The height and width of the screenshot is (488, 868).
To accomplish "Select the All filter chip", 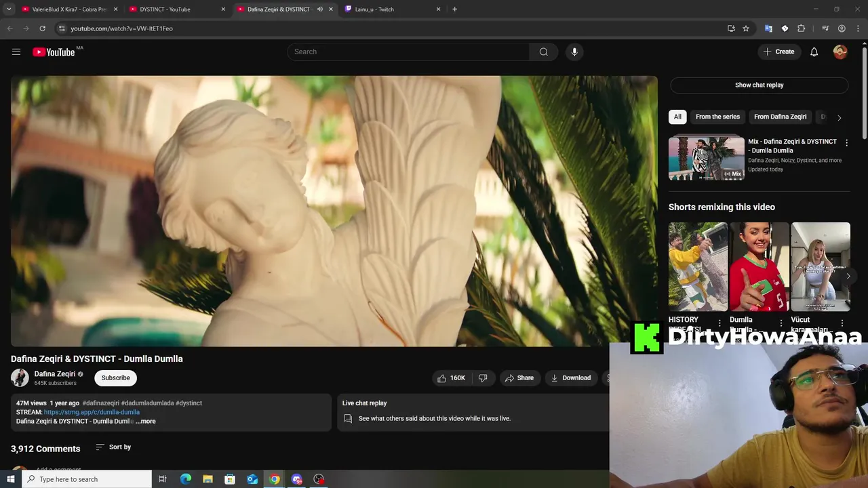I will click(x=677, y=117).
